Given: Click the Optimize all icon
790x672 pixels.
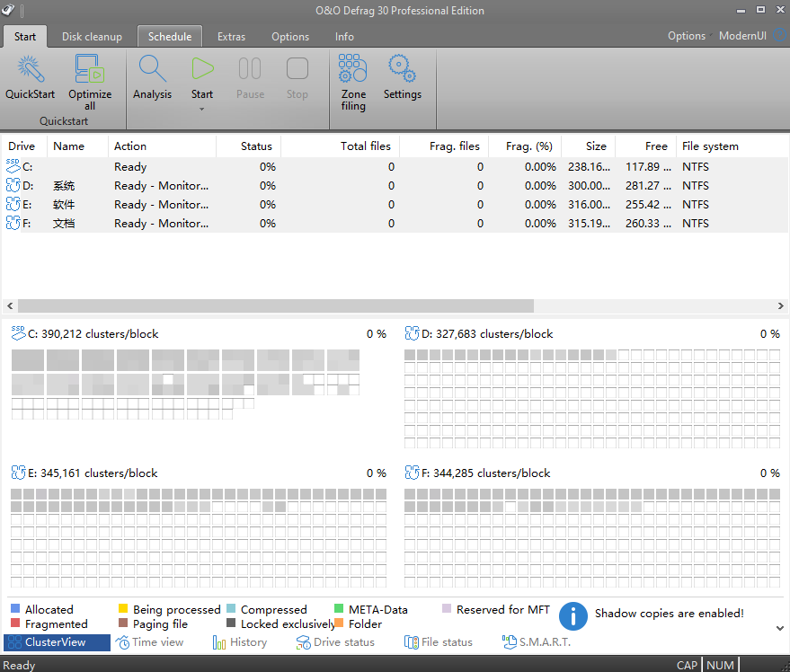Looking at the screenshot, I should pos(90,69).
